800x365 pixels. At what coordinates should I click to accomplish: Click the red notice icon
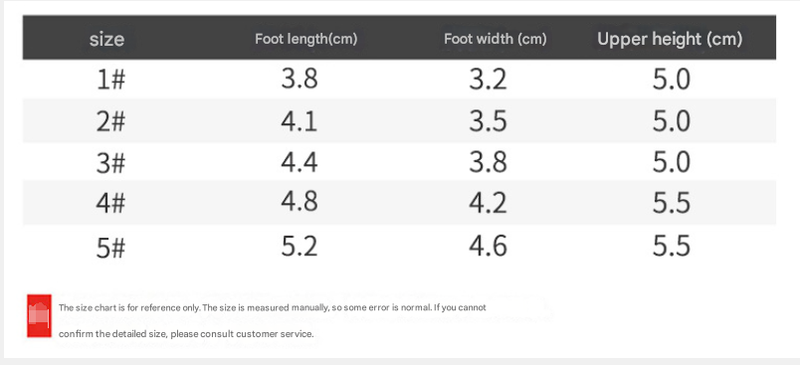[x=39, y=315]
